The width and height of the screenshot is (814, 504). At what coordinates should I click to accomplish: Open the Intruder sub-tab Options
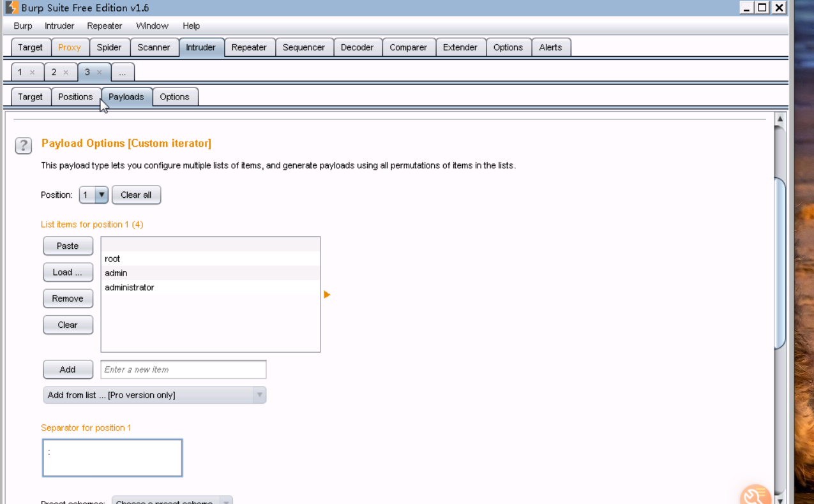pyautogui.click(x=175, y=97)
